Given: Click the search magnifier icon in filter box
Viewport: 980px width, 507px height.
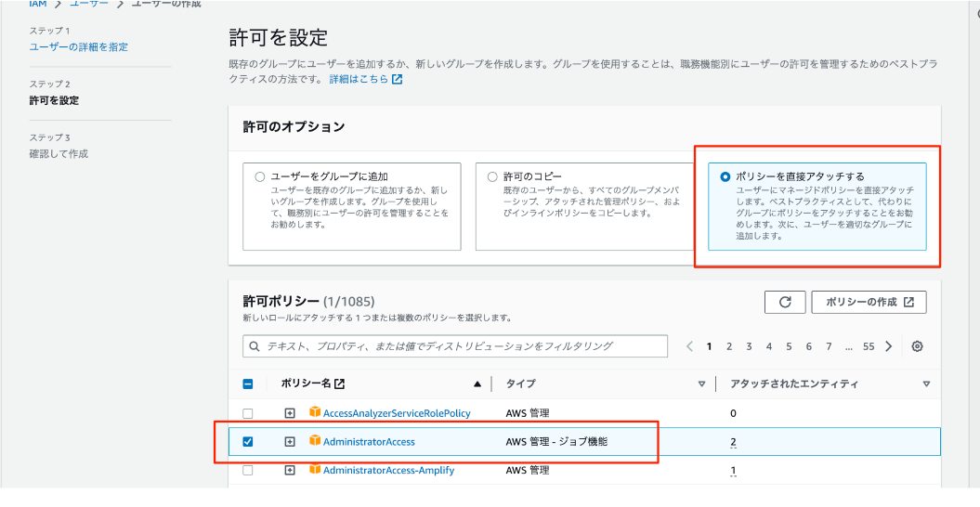Looking at the screenshot, I should (255, 345).
